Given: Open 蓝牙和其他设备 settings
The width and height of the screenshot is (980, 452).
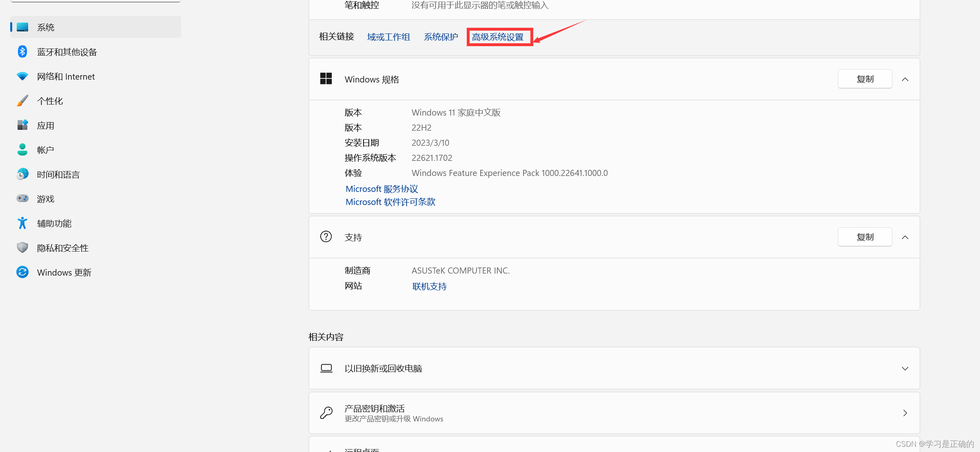Looking at the screenshot, I should click(x=95, y=52).
